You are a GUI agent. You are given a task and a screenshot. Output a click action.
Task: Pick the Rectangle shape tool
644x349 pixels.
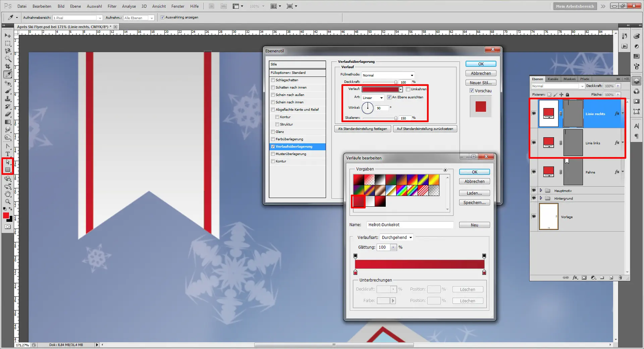[x=8, y=170]
